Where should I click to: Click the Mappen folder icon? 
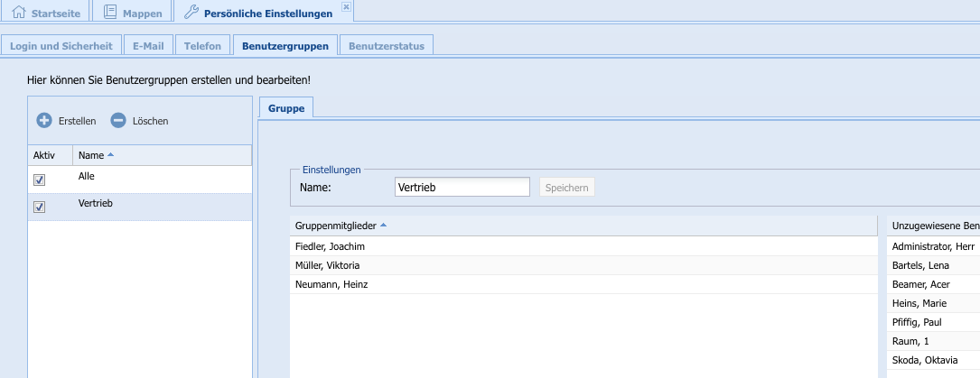(110, 13)
